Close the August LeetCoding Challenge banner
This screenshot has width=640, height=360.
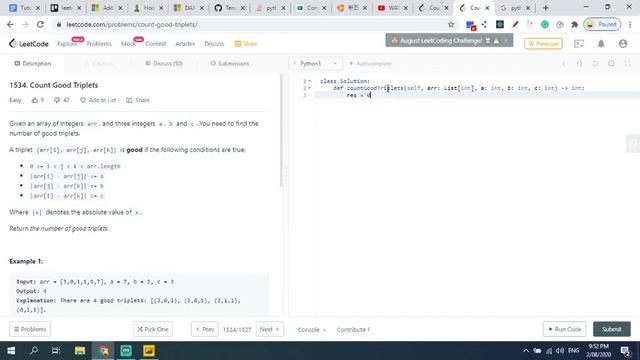point(506,40)
